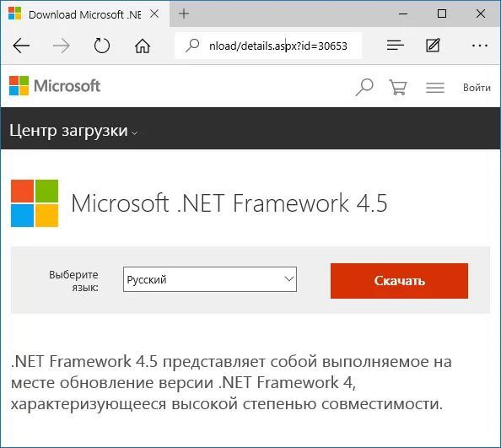
Task: Click the Microsoft logo in site header
Action: tap(55, 86)
